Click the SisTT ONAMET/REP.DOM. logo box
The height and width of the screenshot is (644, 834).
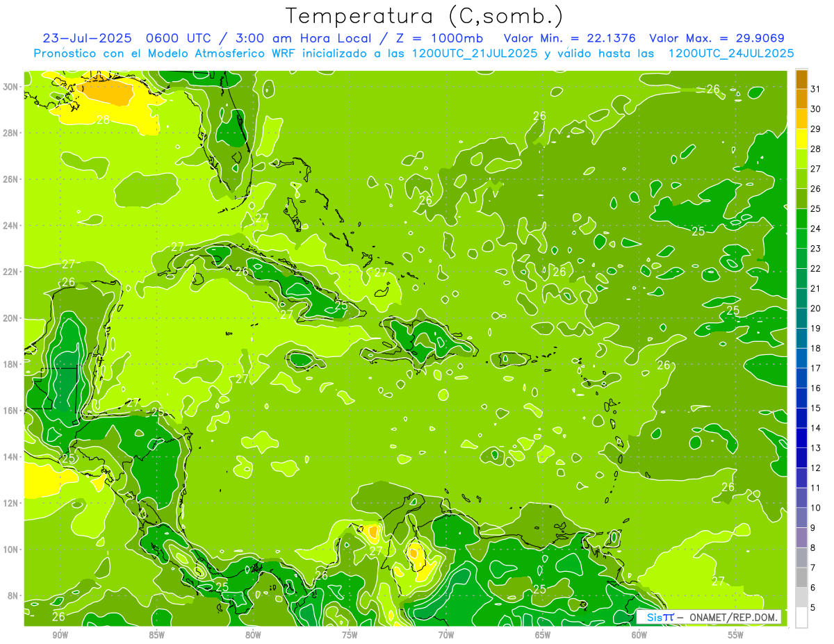click(709, 617)
